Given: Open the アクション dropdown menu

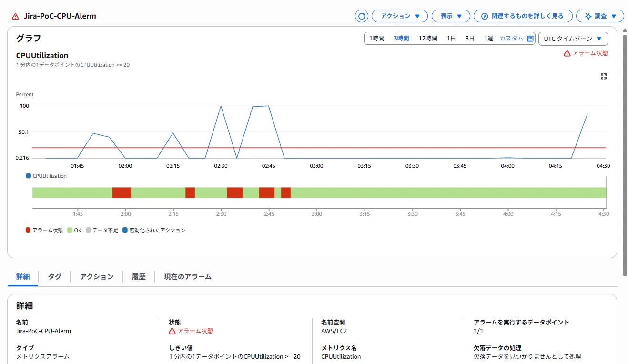Looking at the screenshot, I should [400, 16].
